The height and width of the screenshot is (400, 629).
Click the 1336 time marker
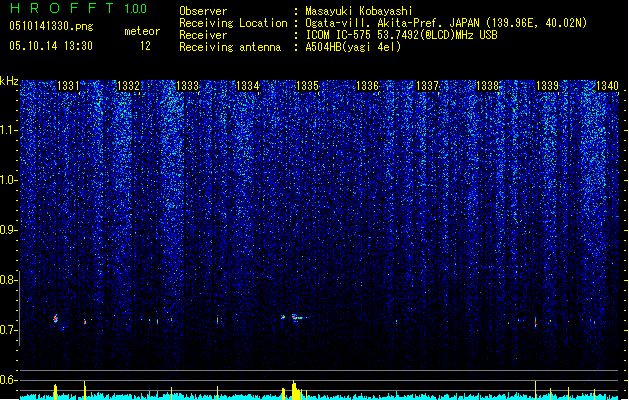[367, 86]
